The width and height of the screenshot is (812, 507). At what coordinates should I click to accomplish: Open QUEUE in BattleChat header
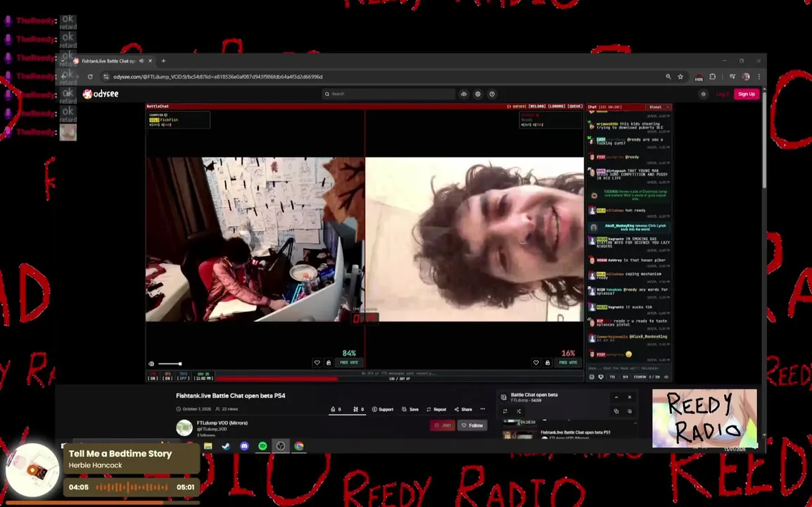point(575,106)
